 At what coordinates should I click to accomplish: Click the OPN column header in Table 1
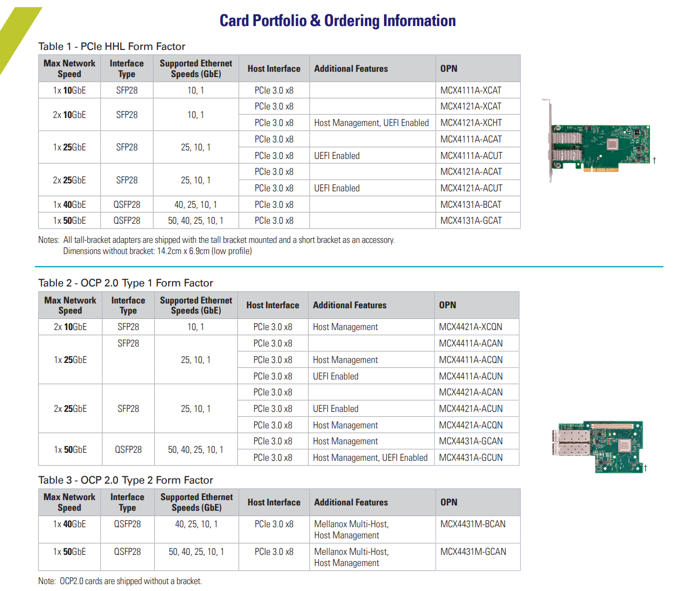click(448, 69)
